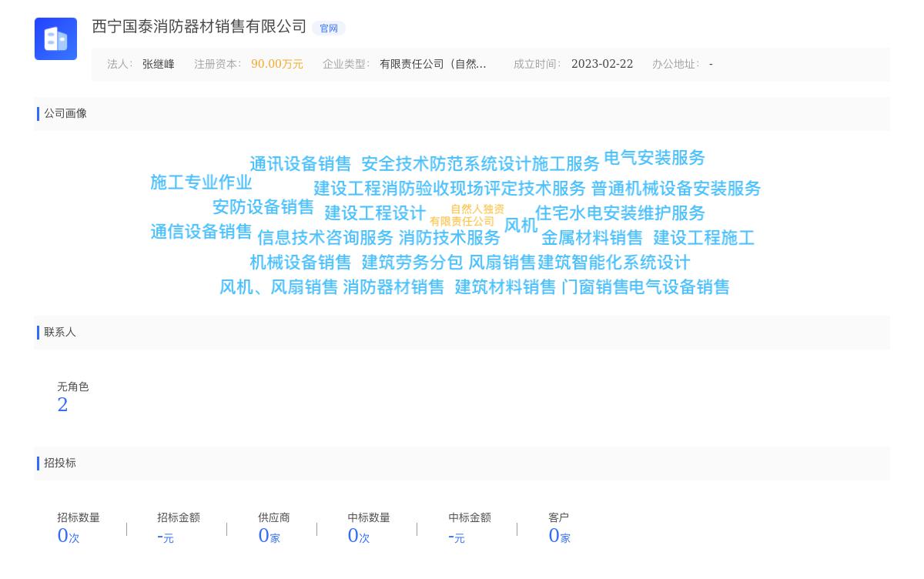Click the 招标金额 value

(x=166, y=537)
